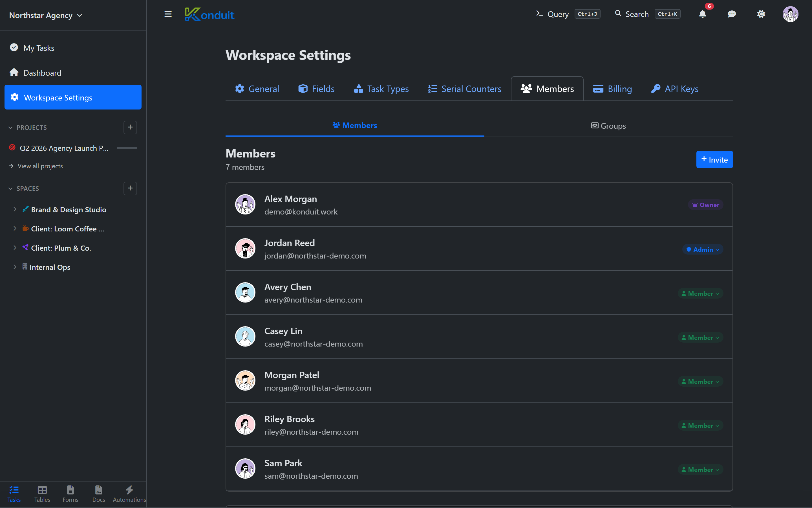Click Riley Brooks's avatar

click(x=245, y=424)
